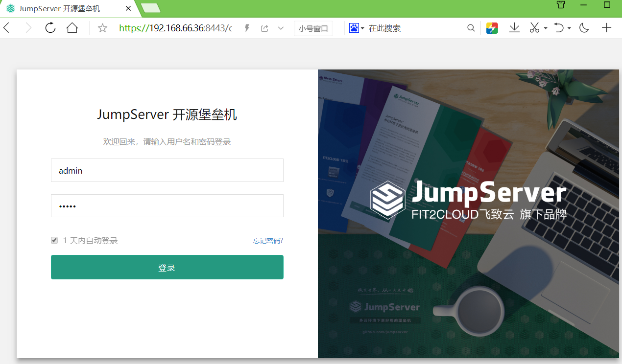
Task: Toggle the 1 天内自动登录 checkbox
Action: click(x=54, y=240)
